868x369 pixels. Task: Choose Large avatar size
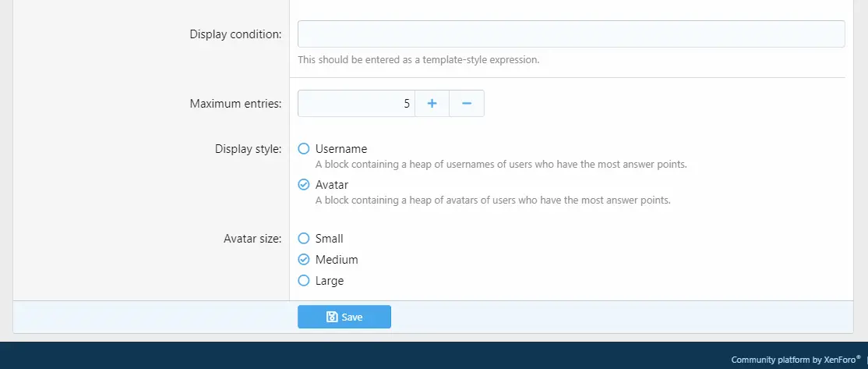(303, 280)
